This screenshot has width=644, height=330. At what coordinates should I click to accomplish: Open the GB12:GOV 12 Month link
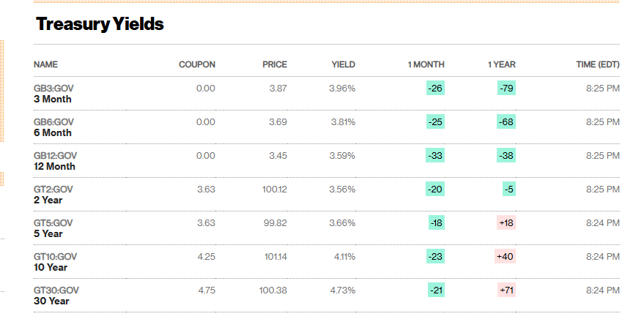coord(55,161)
